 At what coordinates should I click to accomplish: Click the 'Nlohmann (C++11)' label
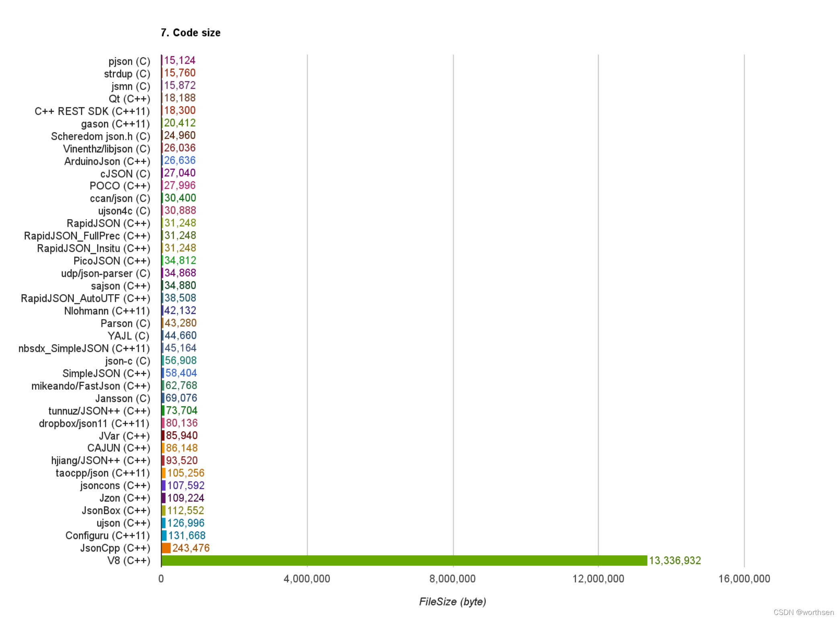pyautogui.click(x=107, y=311)
